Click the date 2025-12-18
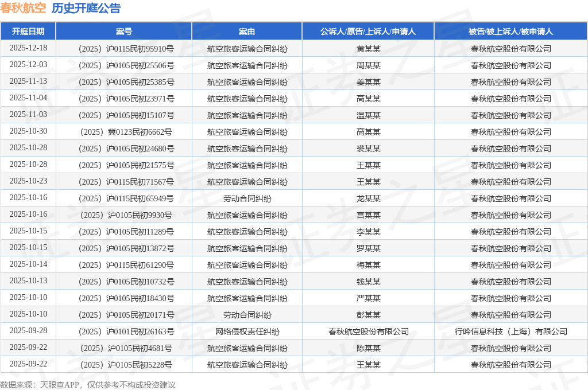 pyautogui.click(x=28, y=48)
